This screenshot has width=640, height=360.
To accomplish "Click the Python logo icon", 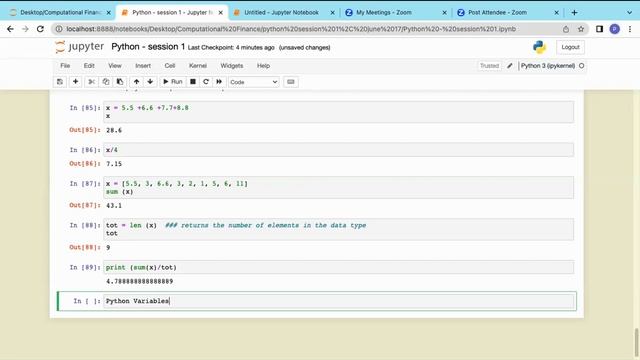I will (540, 47).
